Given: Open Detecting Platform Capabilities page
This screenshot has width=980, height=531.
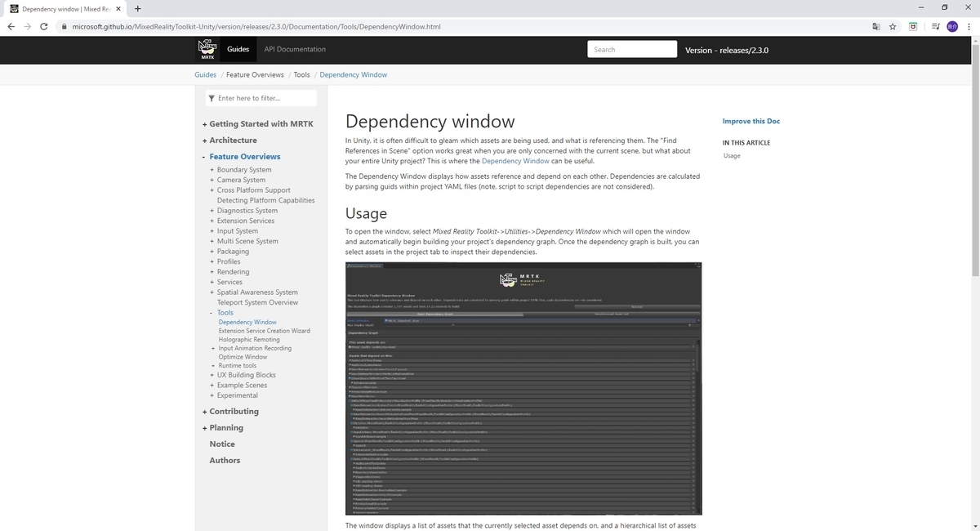Looking at the screenshot, I should click(265, 200).
